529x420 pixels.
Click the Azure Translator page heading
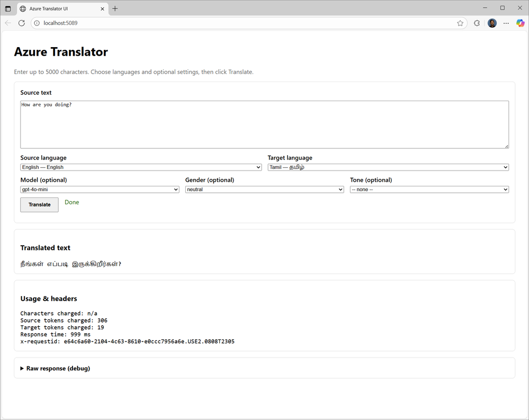point(61,52)
